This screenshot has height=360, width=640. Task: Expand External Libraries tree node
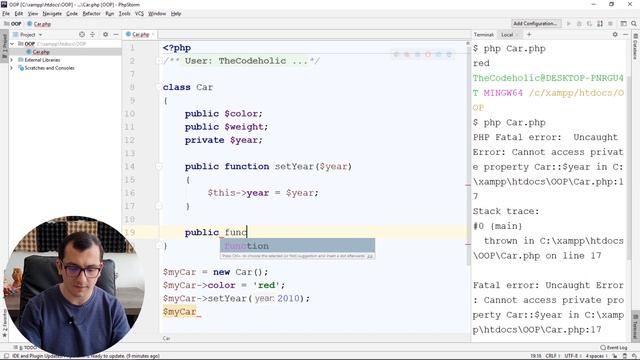tap(12, 60)
